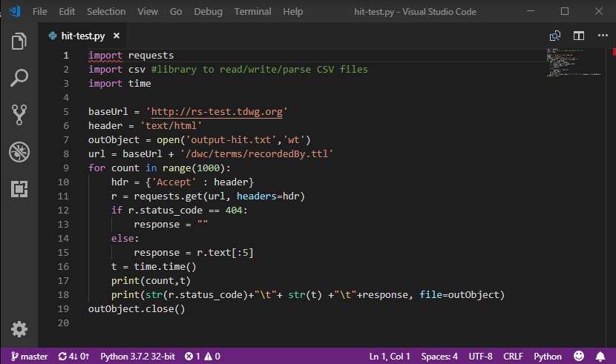The height and width of the screenshot is (364, 616).
Task: Open the Extensions view
Action: click(19, 189)
